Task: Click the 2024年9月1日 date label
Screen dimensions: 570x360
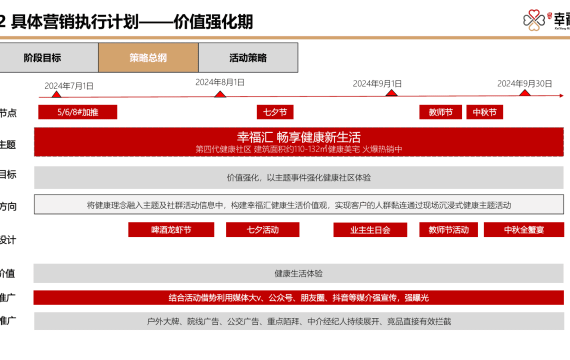Action: 377,84
